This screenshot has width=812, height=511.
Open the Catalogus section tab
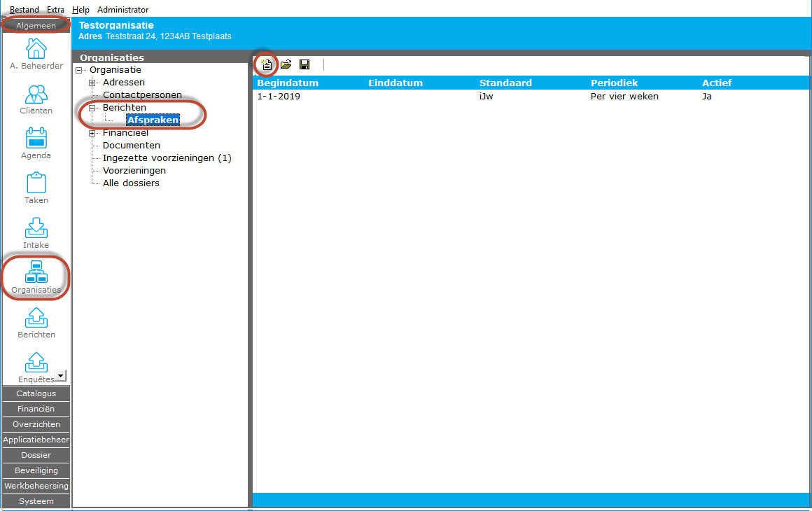click(x=36, y=393)
